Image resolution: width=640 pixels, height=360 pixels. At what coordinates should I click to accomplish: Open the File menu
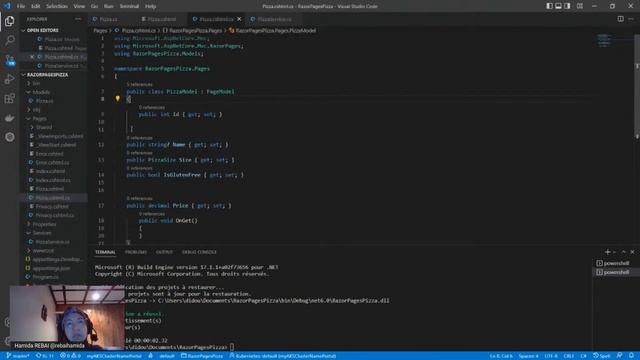click(x=21, y=6)
